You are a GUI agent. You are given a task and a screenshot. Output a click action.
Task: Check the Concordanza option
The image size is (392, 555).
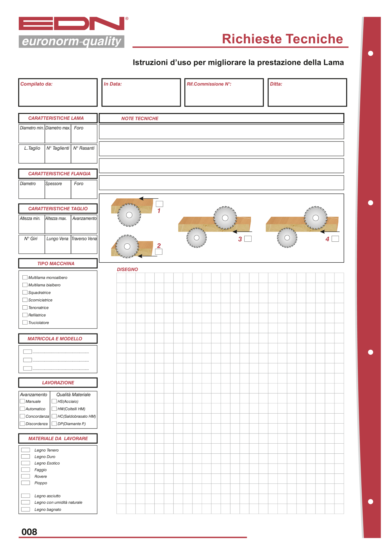point(22,416)
